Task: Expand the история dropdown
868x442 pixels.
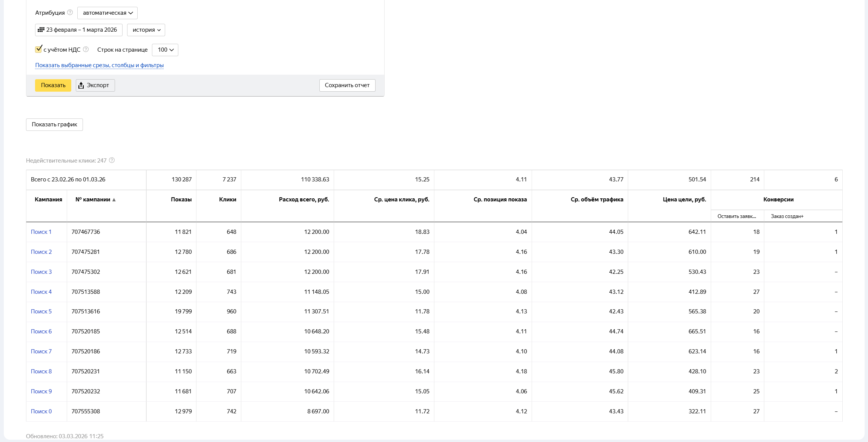Action: pyautogui.click(x=146, y=30)
